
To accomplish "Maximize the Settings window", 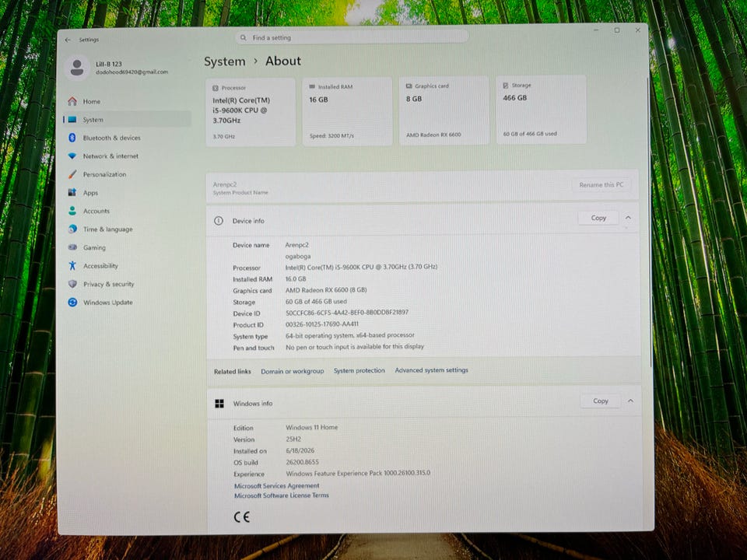I will click(617, 30).
